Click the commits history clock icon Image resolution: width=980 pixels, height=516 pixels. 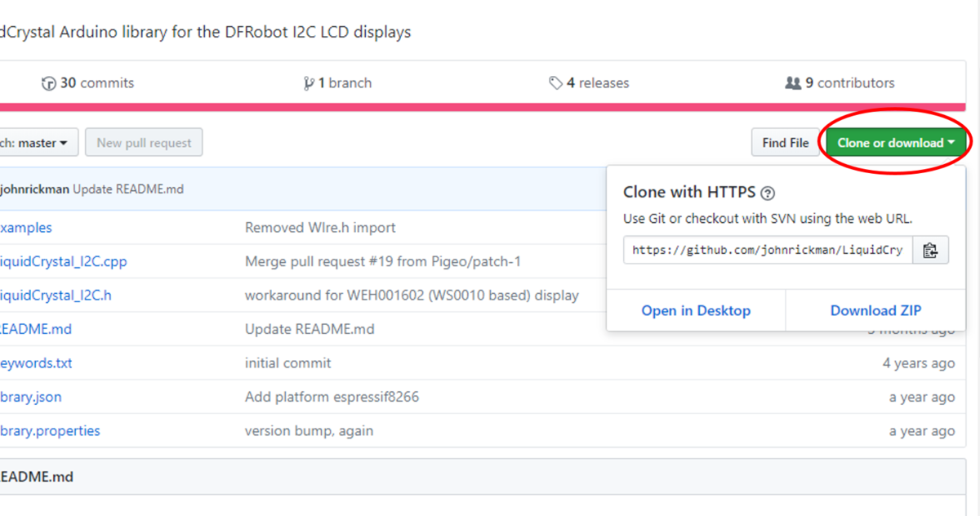49,83
